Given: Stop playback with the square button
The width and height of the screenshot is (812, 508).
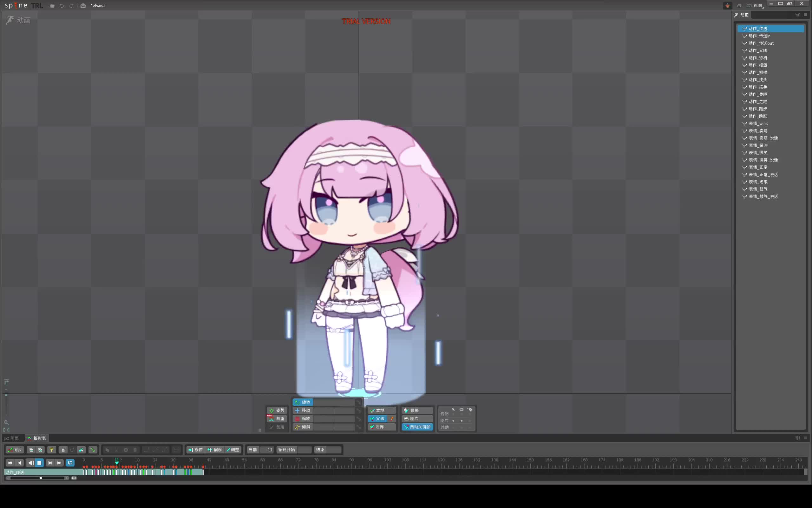Looking at the screenshot, I should coord(39,463).
